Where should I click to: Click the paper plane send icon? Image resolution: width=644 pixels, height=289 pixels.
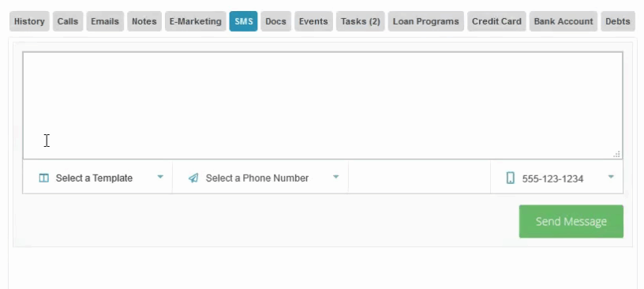pyautogui.click(x=193, y=178)
